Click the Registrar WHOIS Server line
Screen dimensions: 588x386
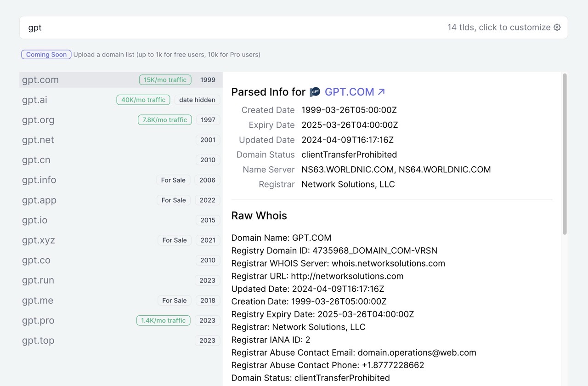[x=338, y=263]
